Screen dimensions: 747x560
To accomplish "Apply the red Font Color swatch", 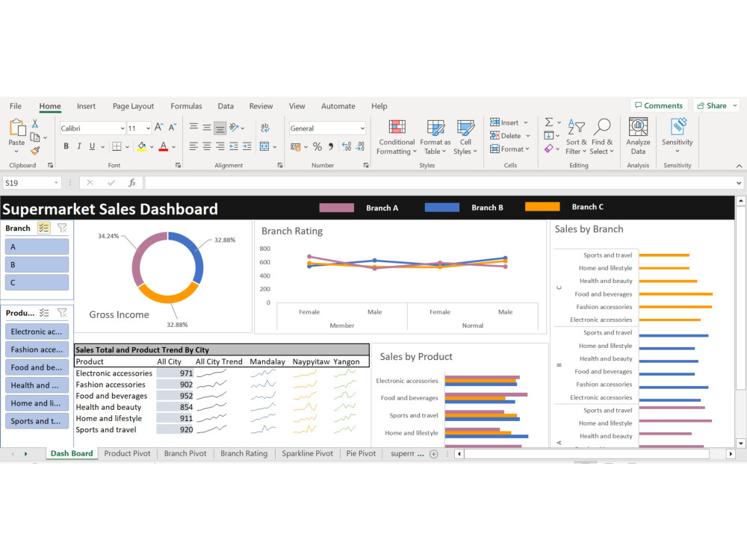I will coord(163,145).
